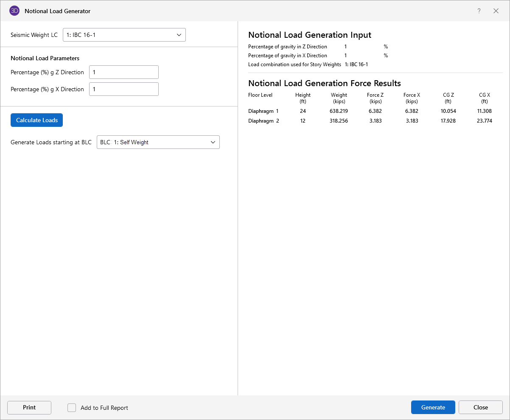The height and width of the screenshot is (420, 510).
Task: Click the Generate button
Action: pos(433,407)
